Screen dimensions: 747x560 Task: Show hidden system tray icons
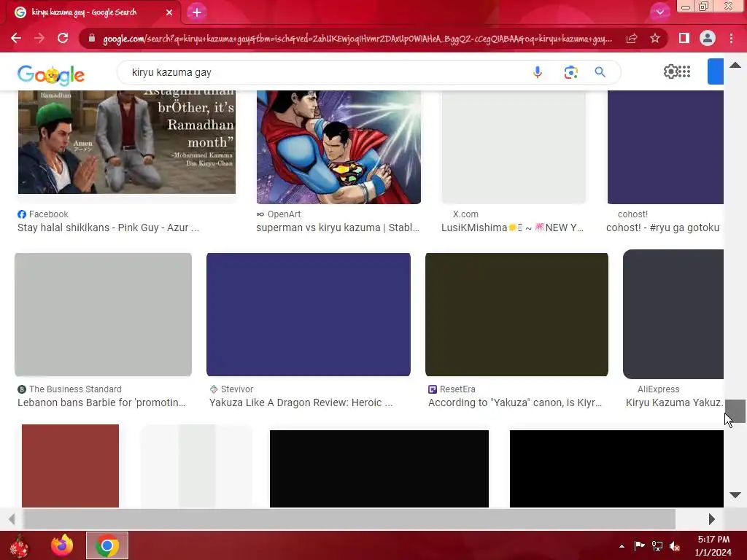click(622, 546)
